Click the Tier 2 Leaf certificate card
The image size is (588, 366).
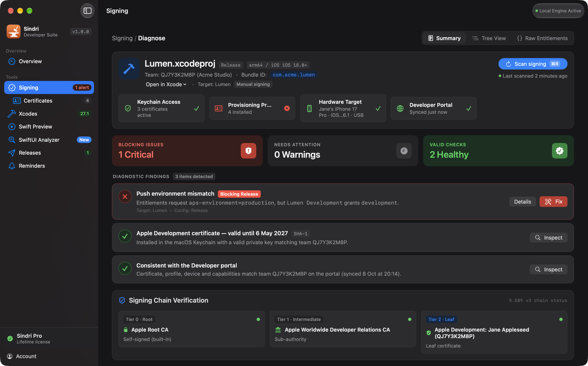pos(494,332)
